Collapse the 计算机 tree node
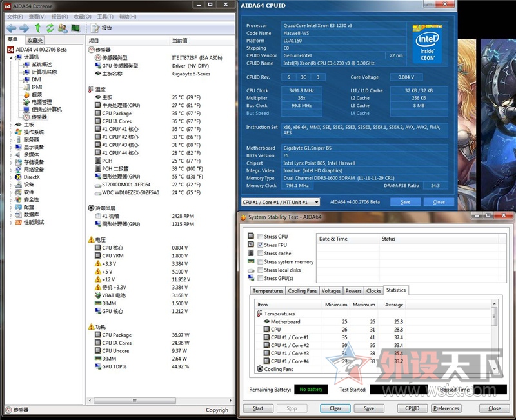This screenshot has width=516, height=420. click(11, 57)
